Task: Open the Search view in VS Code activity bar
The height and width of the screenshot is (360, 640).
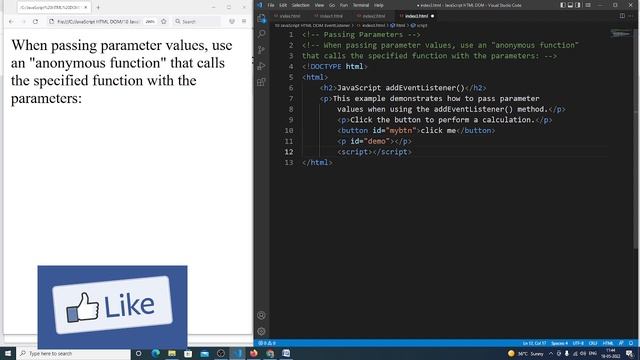Action: coord(262,34)
